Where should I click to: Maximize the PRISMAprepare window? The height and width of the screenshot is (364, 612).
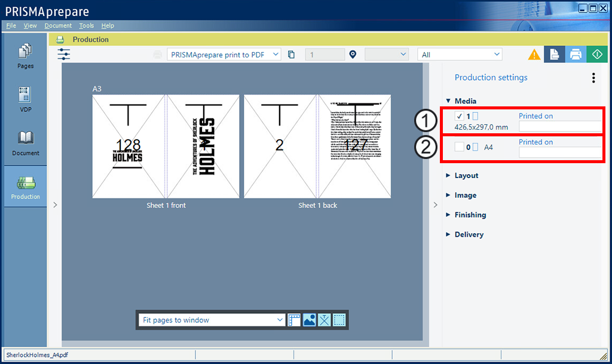593,8
